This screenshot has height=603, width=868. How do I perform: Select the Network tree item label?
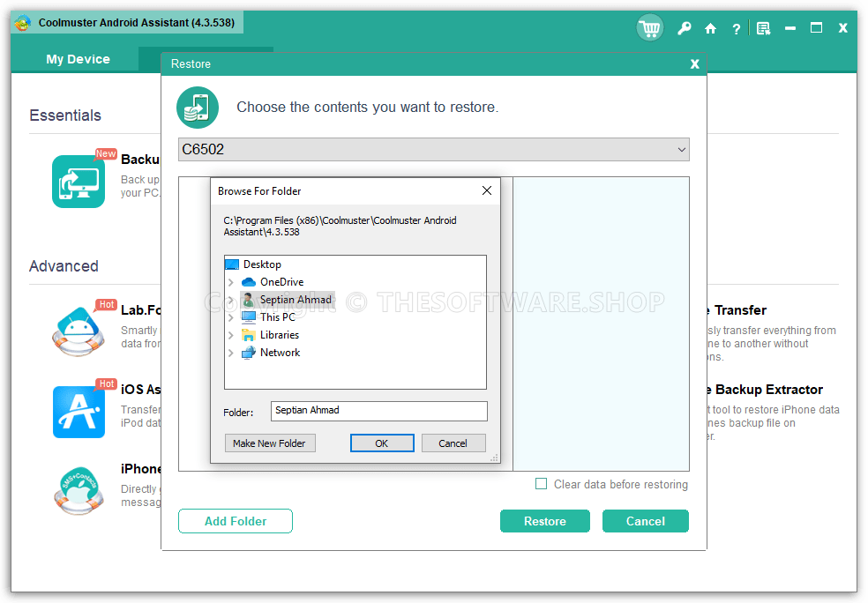(x=281, y=353)
